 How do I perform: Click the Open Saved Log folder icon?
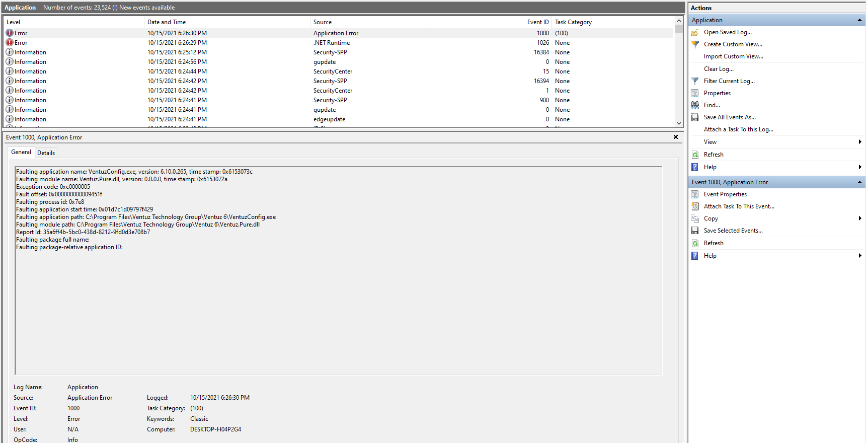(695, 32)
